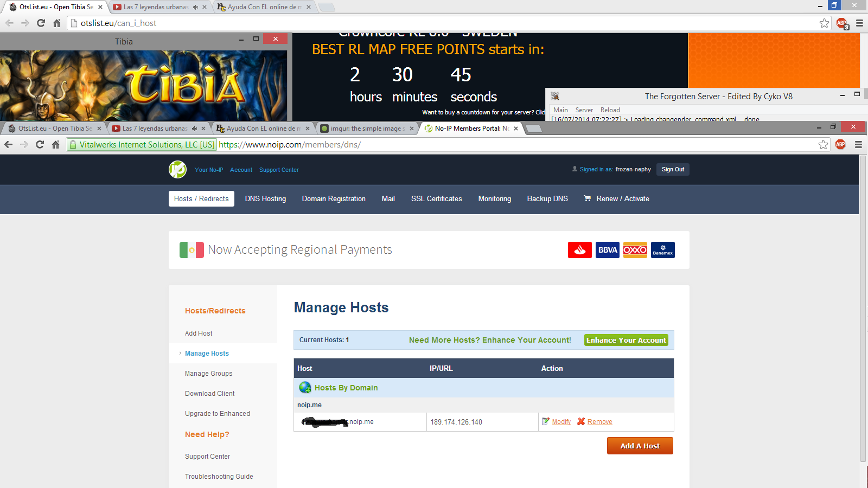Image resolution: width=868 pixels, height=488 pixels.
Task: Go back in the otslist.eu browser window
Action: (9, 23)
